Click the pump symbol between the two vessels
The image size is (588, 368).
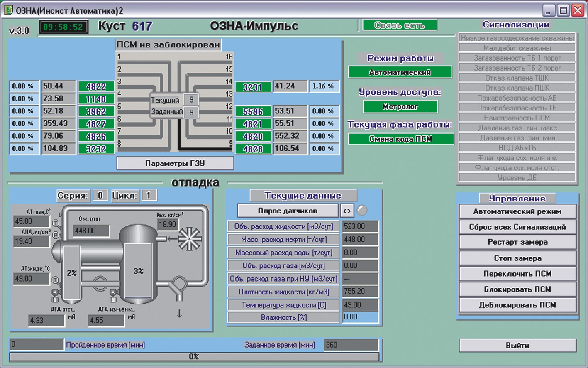(x=100, y=284)
